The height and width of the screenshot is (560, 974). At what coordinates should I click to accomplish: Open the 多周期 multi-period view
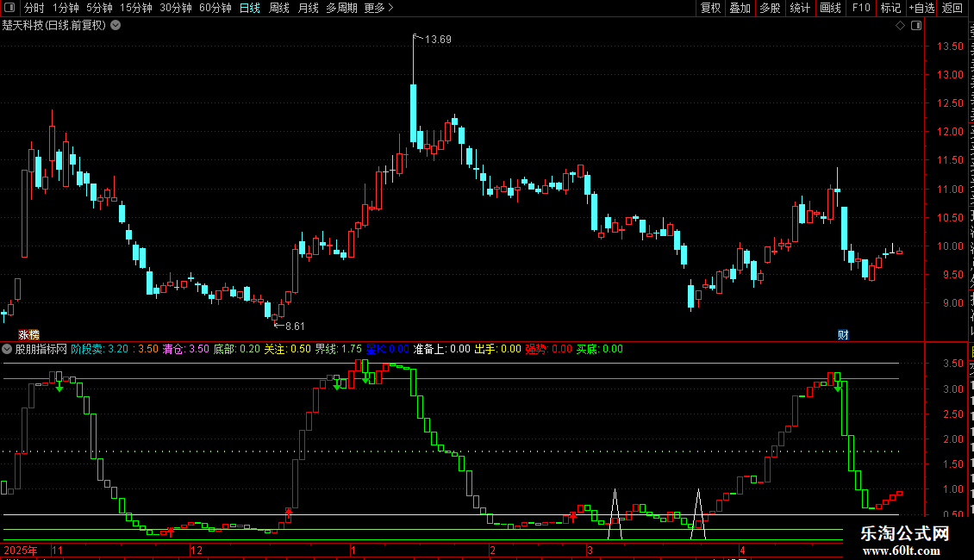click(341, 8)
